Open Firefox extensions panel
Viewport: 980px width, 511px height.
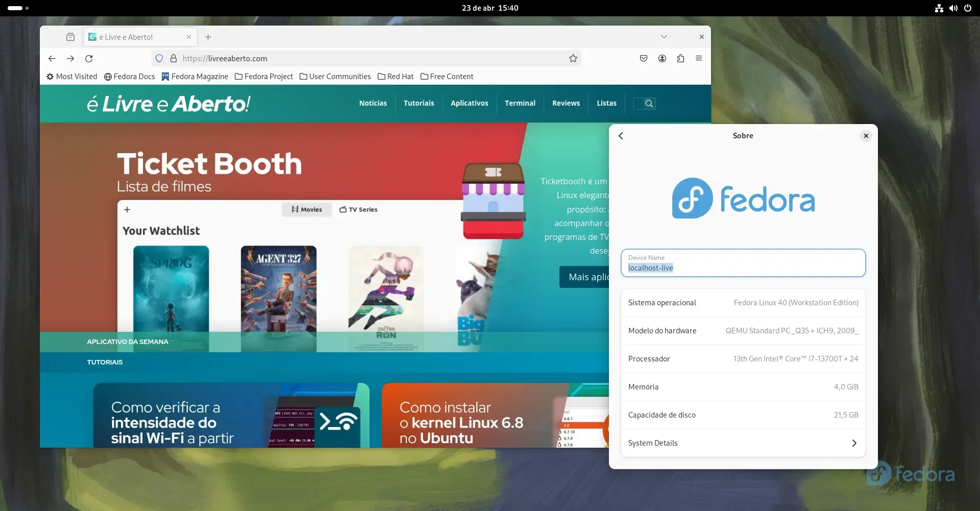pyautogui.click(x=680, y=58)
